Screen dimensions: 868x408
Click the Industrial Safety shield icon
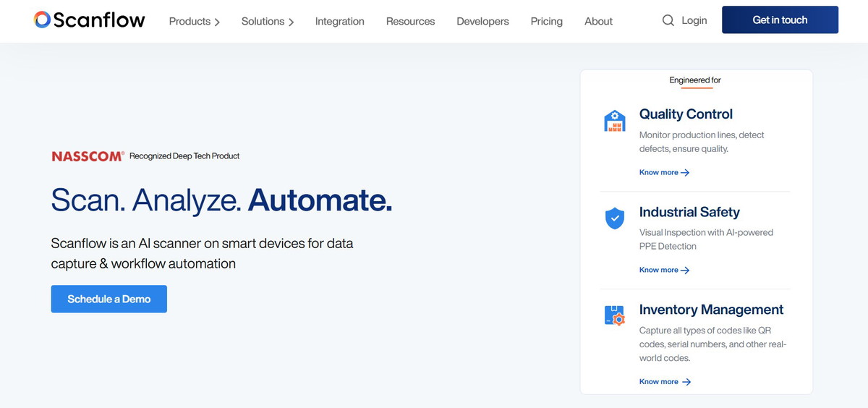(614, 218)
